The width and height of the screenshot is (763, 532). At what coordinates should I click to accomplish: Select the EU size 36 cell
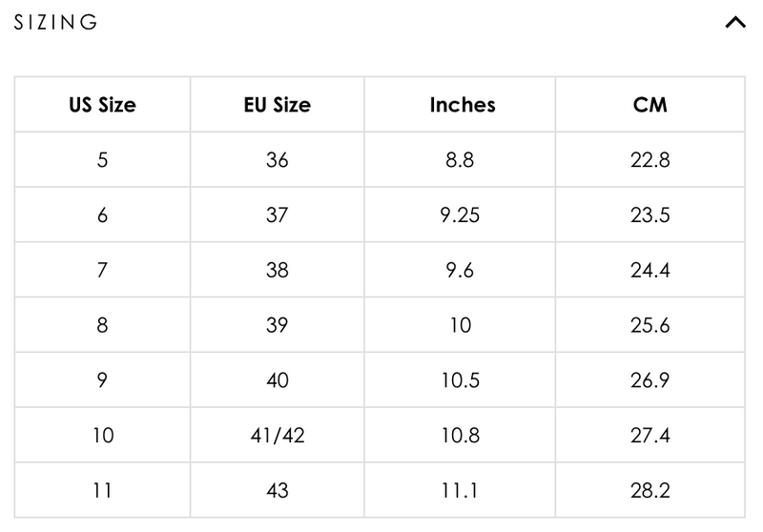pos(278,160)
